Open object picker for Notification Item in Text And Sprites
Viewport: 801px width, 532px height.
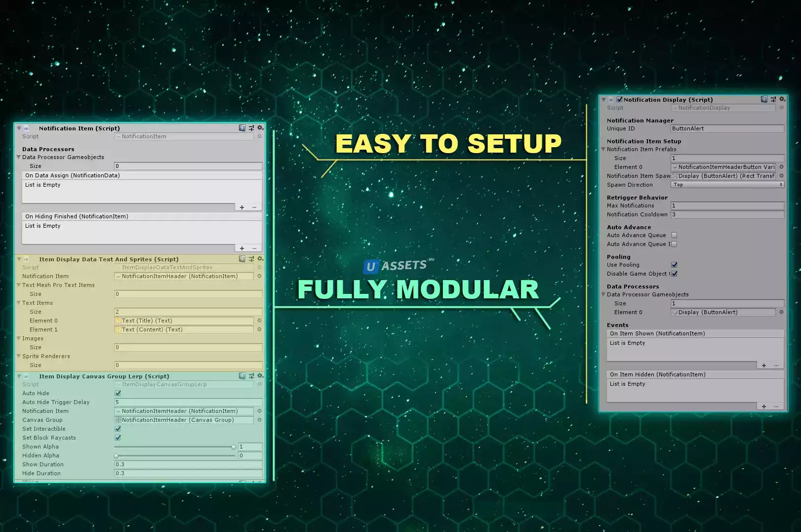(x=259, y=276)
